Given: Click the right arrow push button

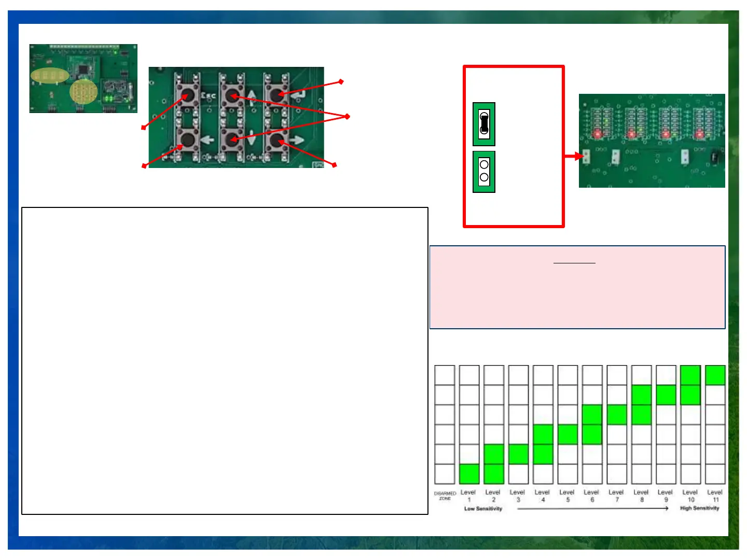Looking at the screenshot, I should click(x=276, y=139).
